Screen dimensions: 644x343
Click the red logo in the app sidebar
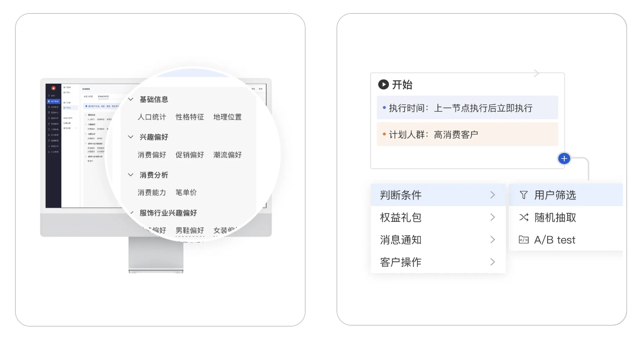point(53,88)
